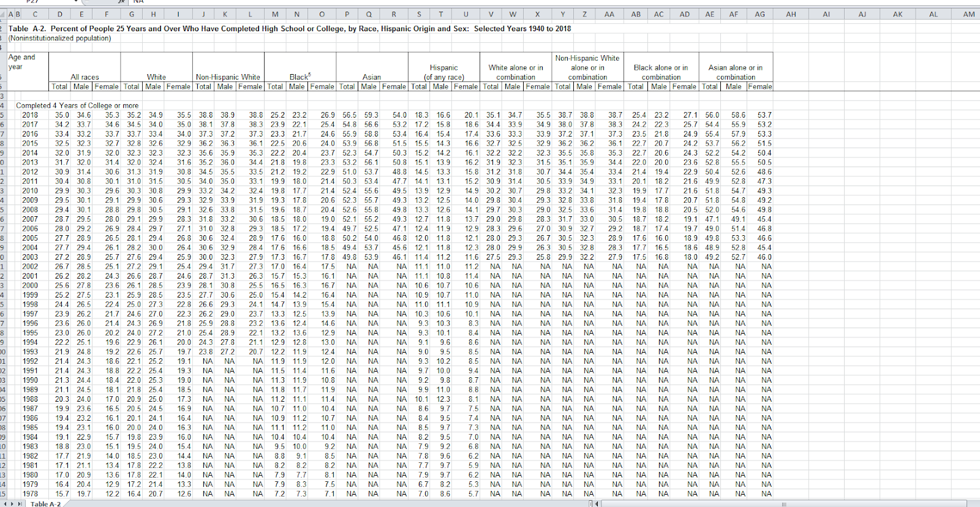Click the horizontal scrollbar left arrow
980x507 pixels.
point(598,503)
